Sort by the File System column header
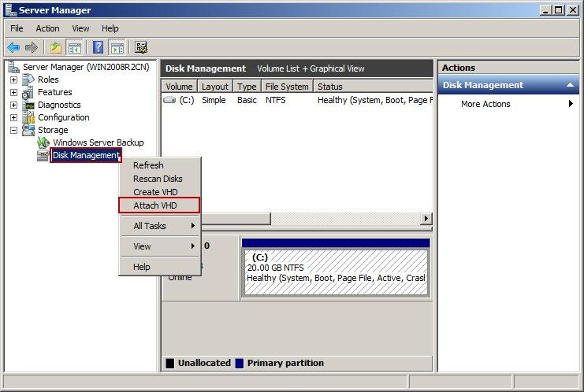 pyautogui.click(x=287, y=87)
